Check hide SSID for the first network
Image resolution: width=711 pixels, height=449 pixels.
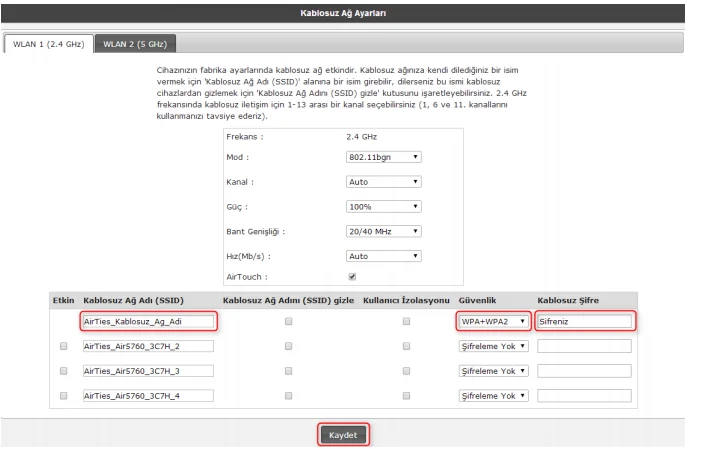point(288,322)
